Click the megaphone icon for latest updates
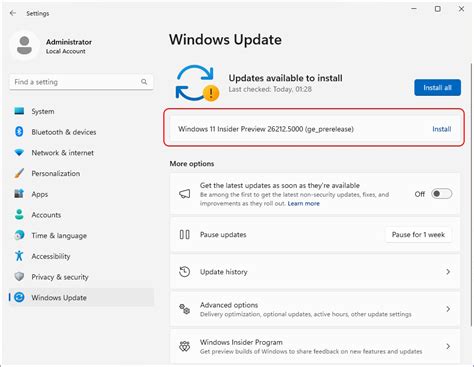Image resolution: width=474 pixels, height=367 pixels. [185, 194]
